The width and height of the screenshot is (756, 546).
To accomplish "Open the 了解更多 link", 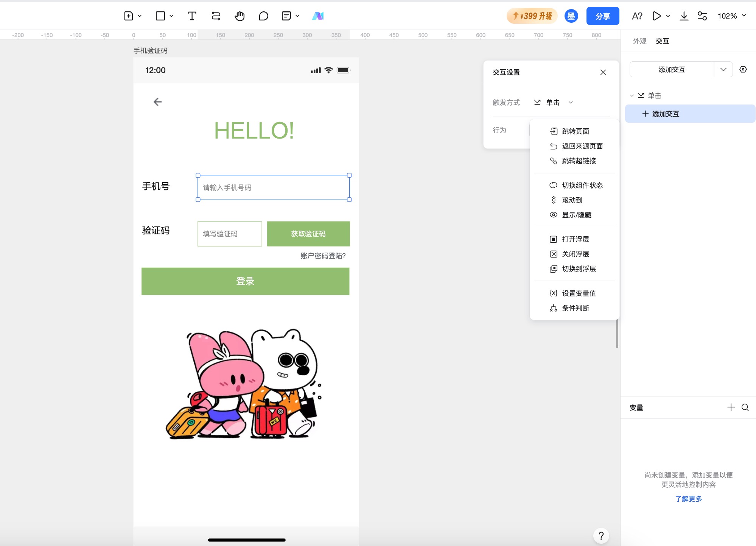I will [689, 499].
